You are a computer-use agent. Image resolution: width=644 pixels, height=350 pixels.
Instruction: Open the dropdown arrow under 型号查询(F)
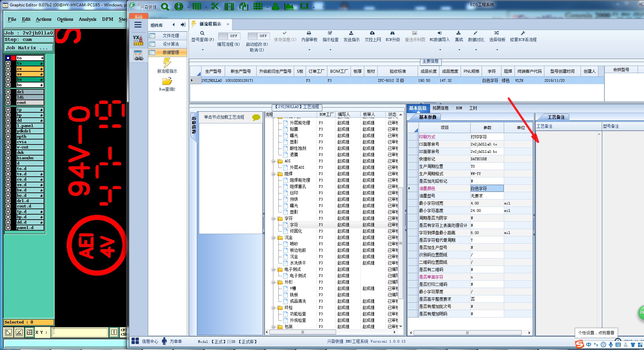coord(203,50)
